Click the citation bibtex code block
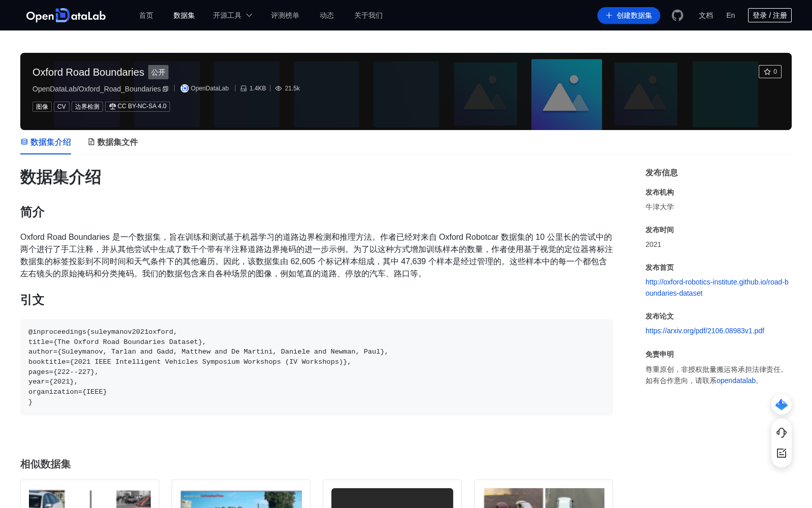Screen dimensions: 812x508 tap(317, 367)
